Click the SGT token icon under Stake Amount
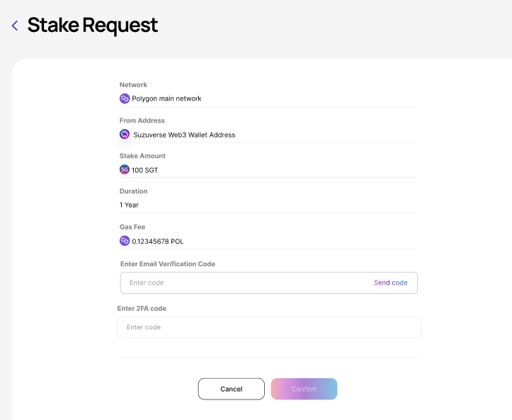The image size is (512, 420). coord(125,169)
